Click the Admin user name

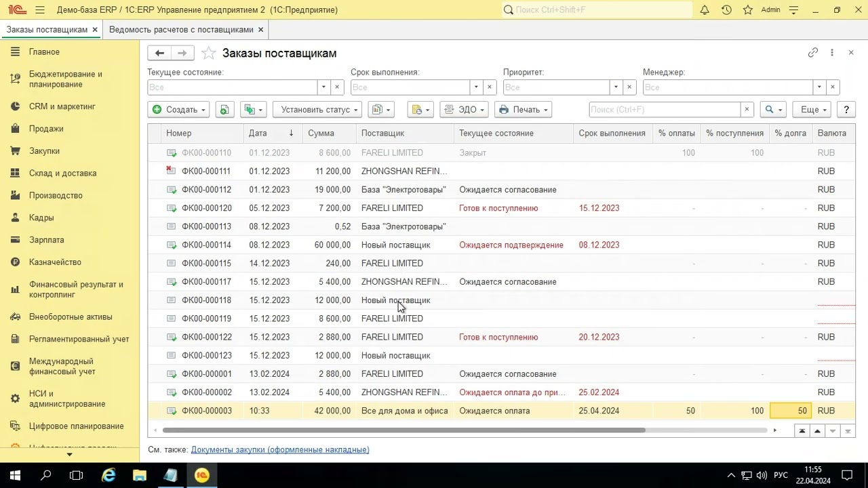pyautogui.click(x=771, y=10)
